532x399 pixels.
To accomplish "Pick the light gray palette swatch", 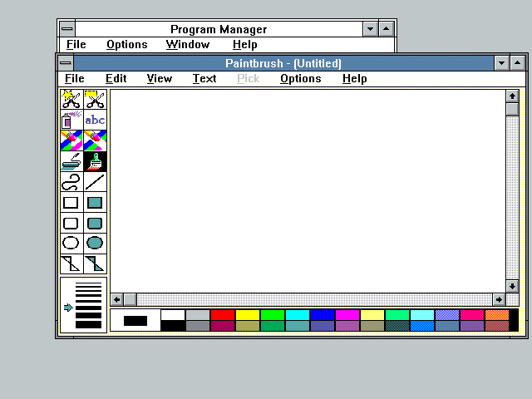I will coord(198,315).
